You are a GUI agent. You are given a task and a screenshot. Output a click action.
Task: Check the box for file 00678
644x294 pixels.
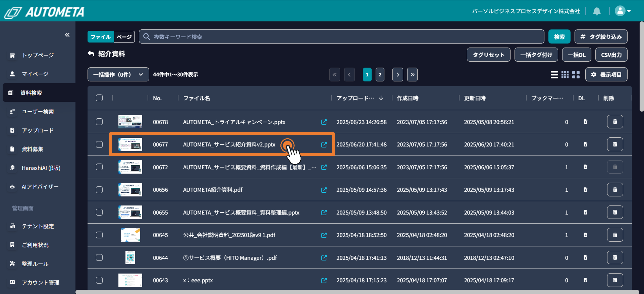click(99, 122)
